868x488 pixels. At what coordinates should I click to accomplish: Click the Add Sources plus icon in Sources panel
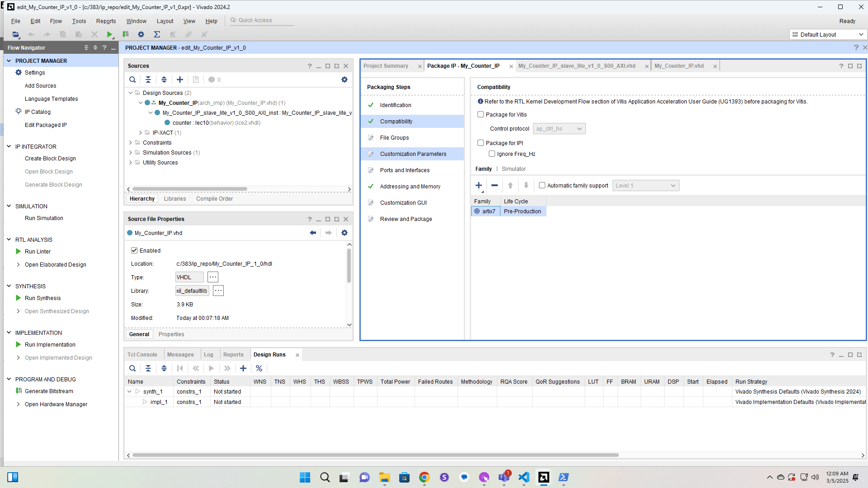180,80
